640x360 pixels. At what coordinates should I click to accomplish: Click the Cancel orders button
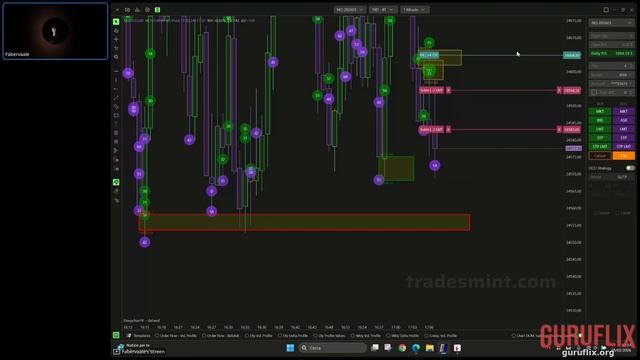600,156
